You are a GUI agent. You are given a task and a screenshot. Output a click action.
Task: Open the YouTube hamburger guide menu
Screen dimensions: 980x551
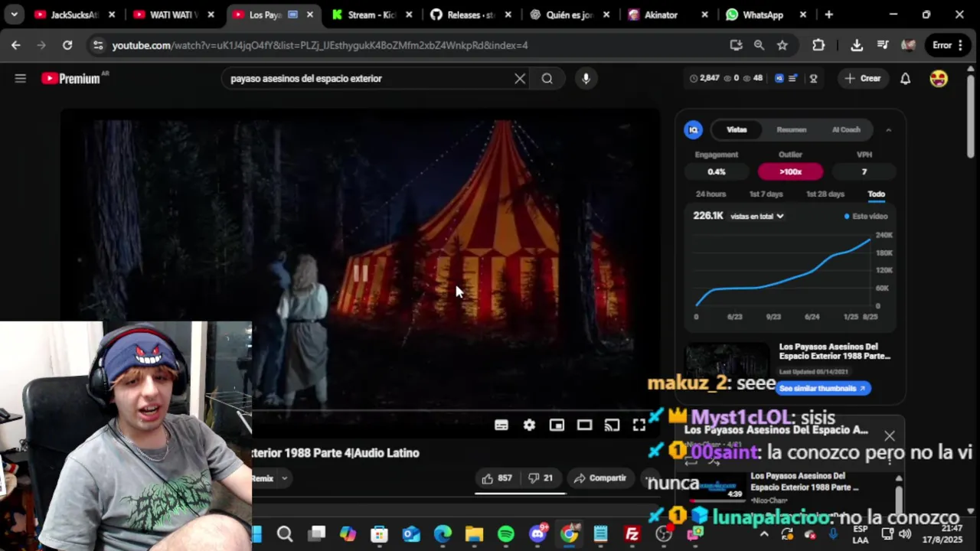click(21, 78)
